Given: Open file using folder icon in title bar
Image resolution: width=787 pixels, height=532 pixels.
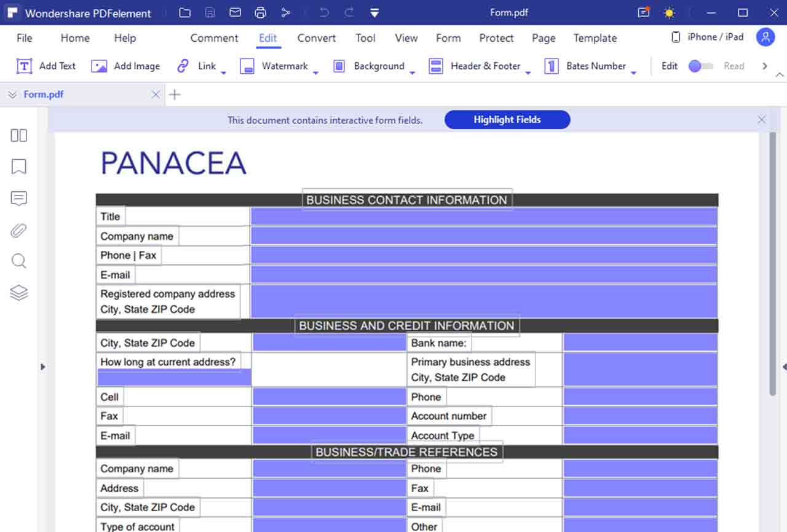Looking at the screenshot, I should (184, 12).
